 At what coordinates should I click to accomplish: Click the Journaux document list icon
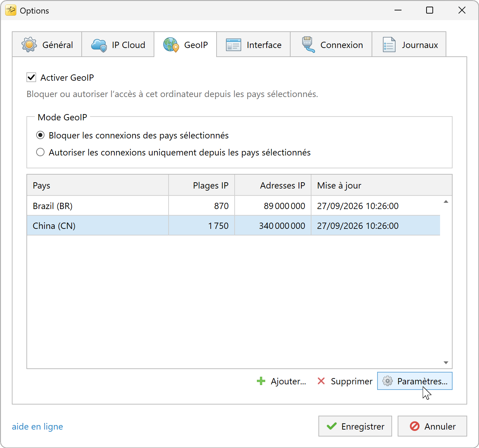click(x=389, y=45)
